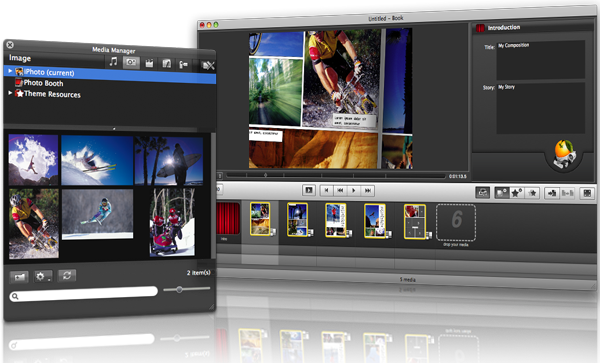Image resolution: width=600 pixels, height=363 pixels.
Task: Select the snowboarder jumping in clouds thumbnail
Action: pos(33,160)
